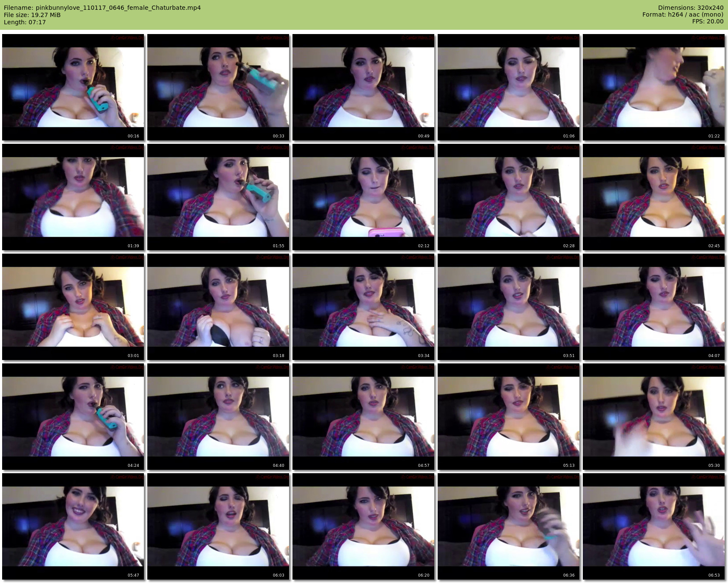Click the "FPS: 20.00" text
728x583 pixels.
tap(708, 21)
